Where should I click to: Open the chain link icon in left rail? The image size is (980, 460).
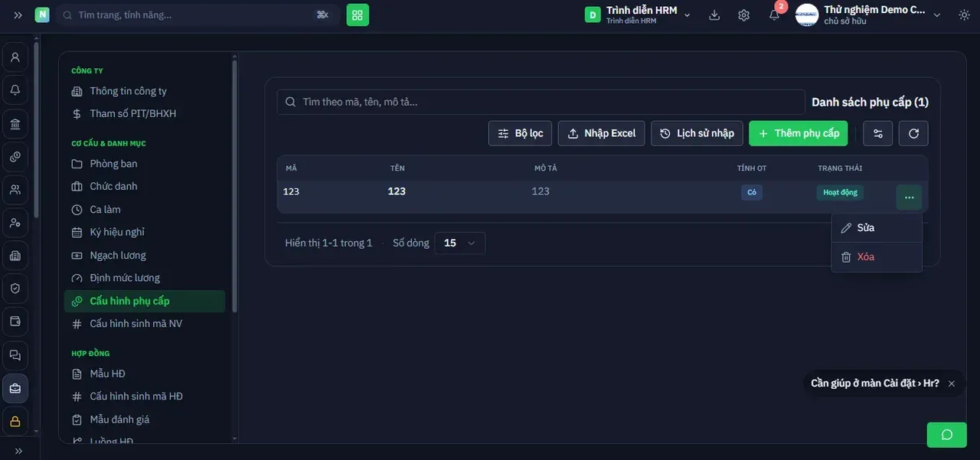click(x=15, y=157)
